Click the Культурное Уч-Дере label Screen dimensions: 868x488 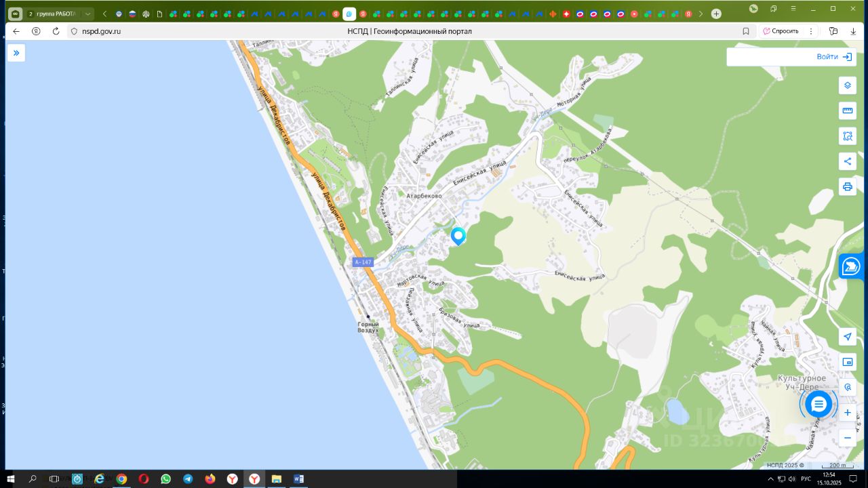pos(801,382)
